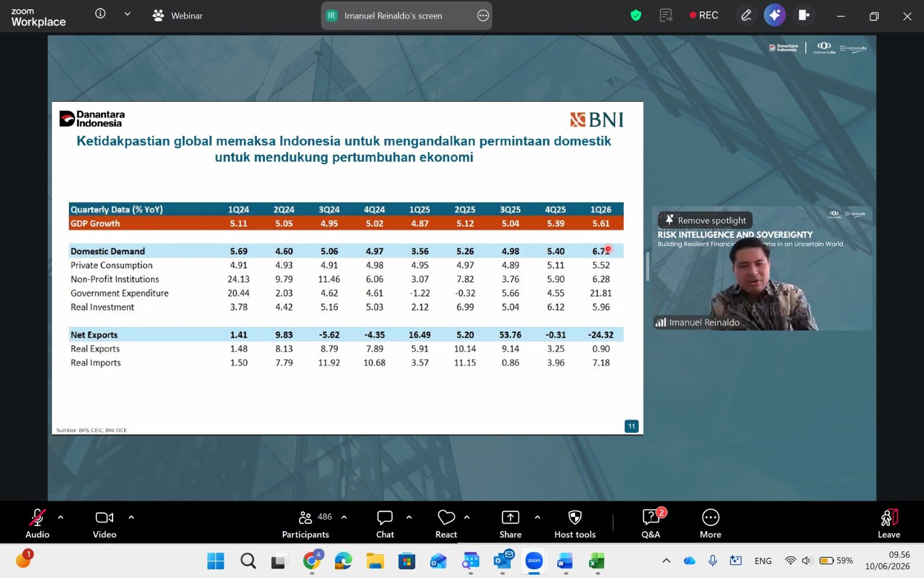Screen dimensions: 924x578
Task: Turn on camera with Video button
Action: coord(105,524)
